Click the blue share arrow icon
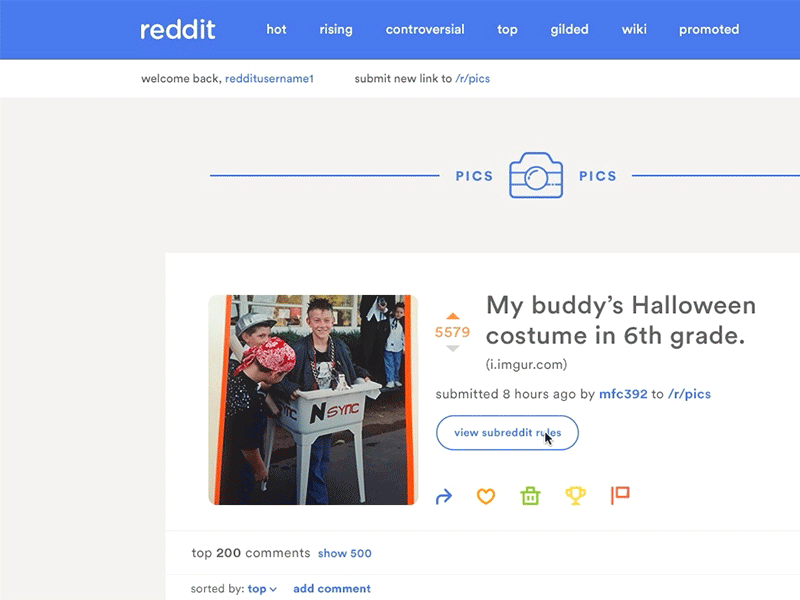Viewport: 800px width, 600px height. click(x=444, y=496)
